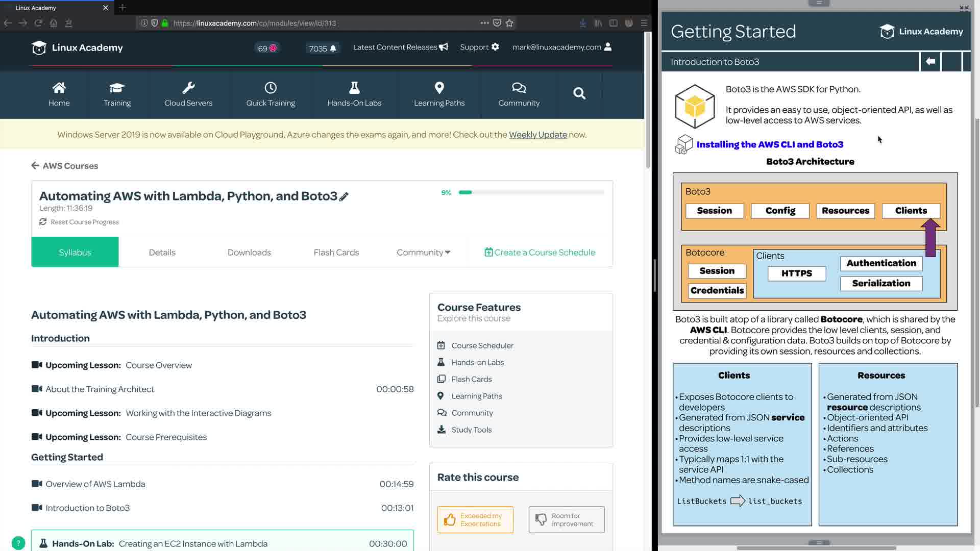Open Hands-On Labs flask icon

pos(354,88)
